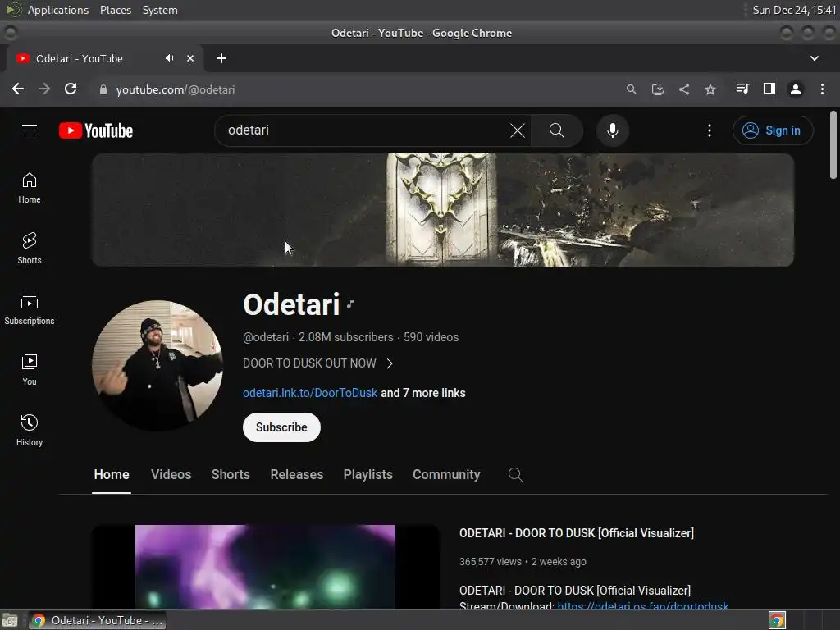Click the address bar URL
Viewport: 840px width, 630px height.
point(176,89)
